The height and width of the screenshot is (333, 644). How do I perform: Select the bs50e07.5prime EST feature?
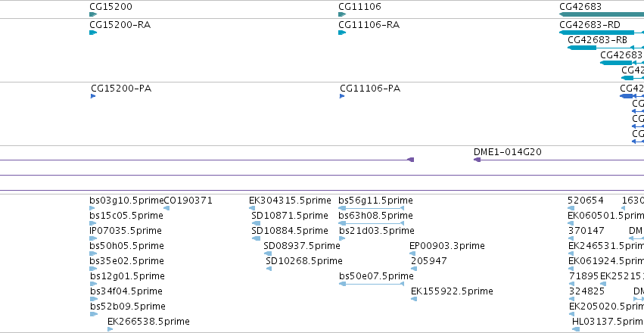pyautogui.click(x=372, y=284)
